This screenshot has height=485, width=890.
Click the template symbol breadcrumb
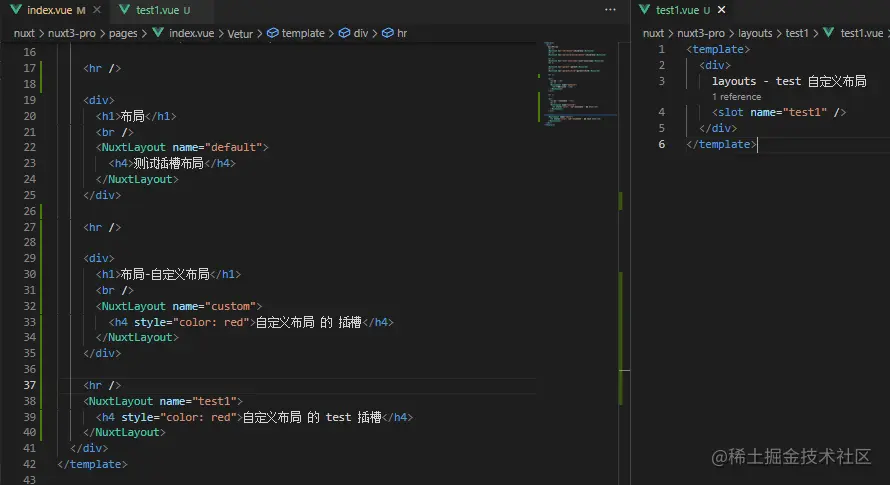coord(303,33)
